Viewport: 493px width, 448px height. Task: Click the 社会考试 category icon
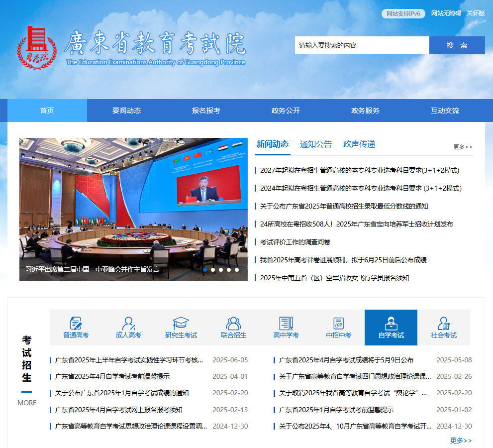pos(443,323)
